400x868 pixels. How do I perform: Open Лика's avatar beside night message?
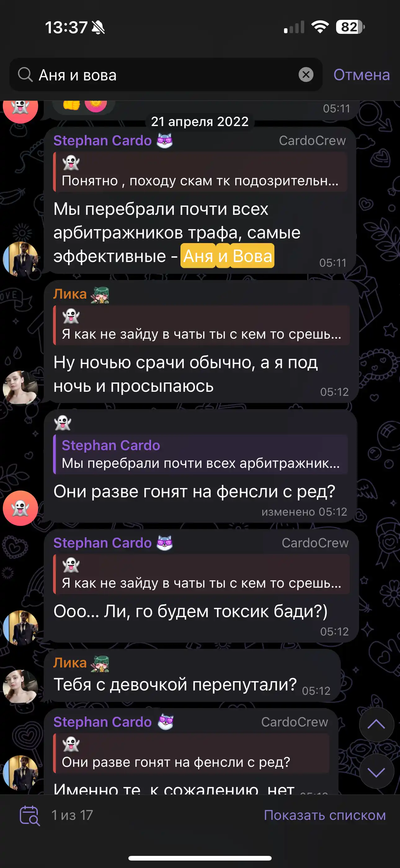click(x=20, y=388)
